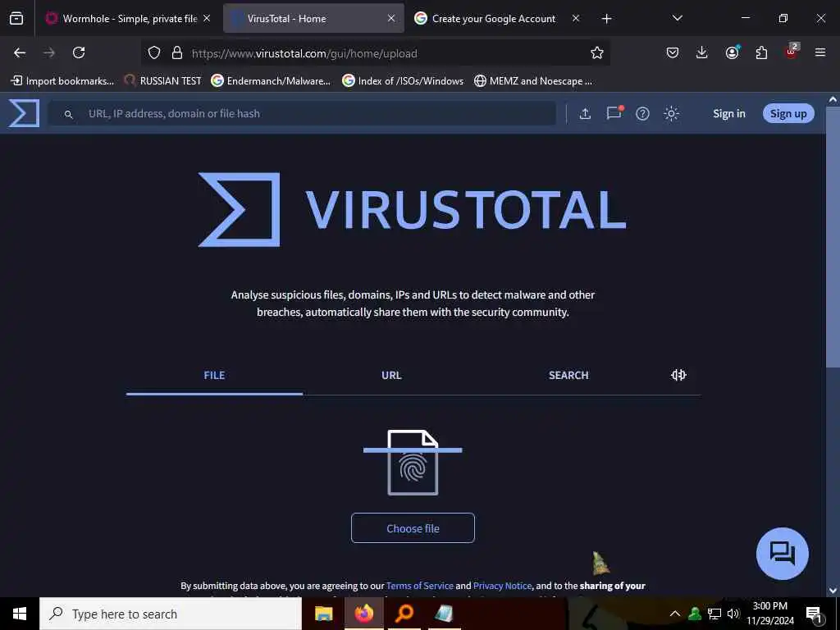The width and height of the screenshot is (840, 630).
Task: Close the VirusTotal - Home tab
Action: click(391, 18)
